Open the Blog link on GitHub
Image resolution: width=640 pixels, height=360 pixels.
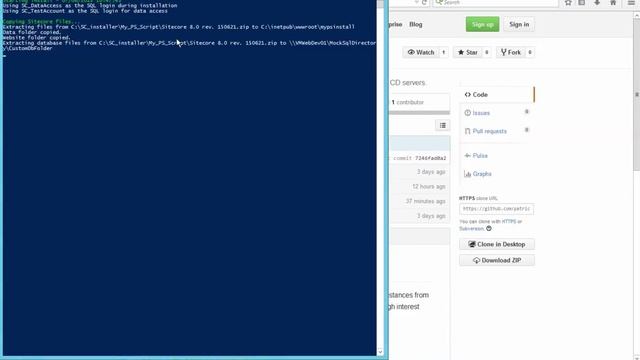tap(416, 24)
